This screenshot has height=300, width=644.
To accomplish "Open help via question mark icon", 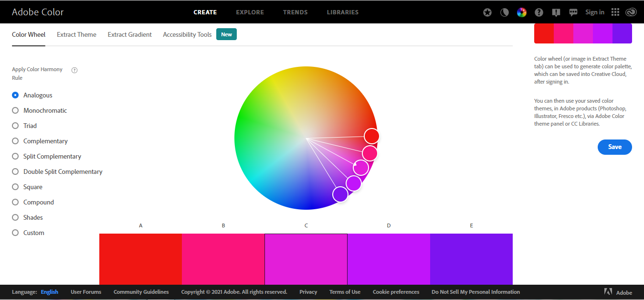I will coord(539,12).
